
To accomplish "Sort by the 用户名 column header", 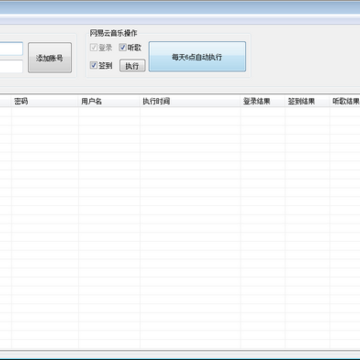I will click(x=109, y=101).
